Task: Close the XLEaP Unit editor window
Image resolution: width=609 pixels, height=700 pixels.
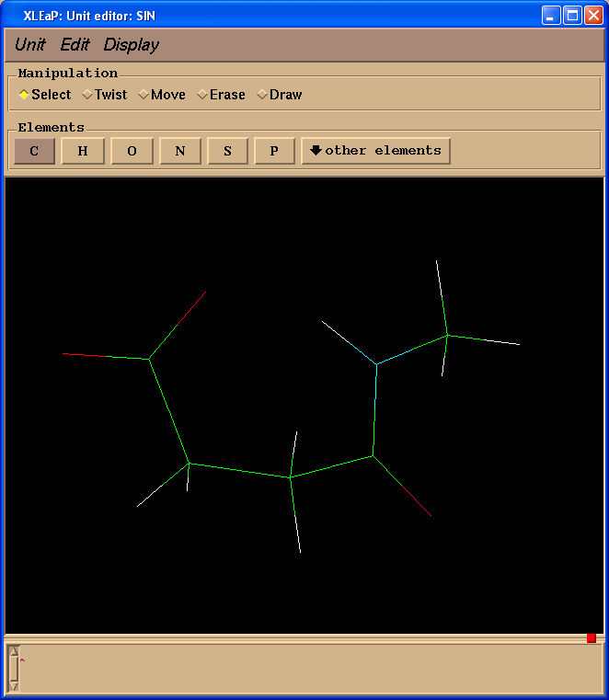Action: point(593,16)
